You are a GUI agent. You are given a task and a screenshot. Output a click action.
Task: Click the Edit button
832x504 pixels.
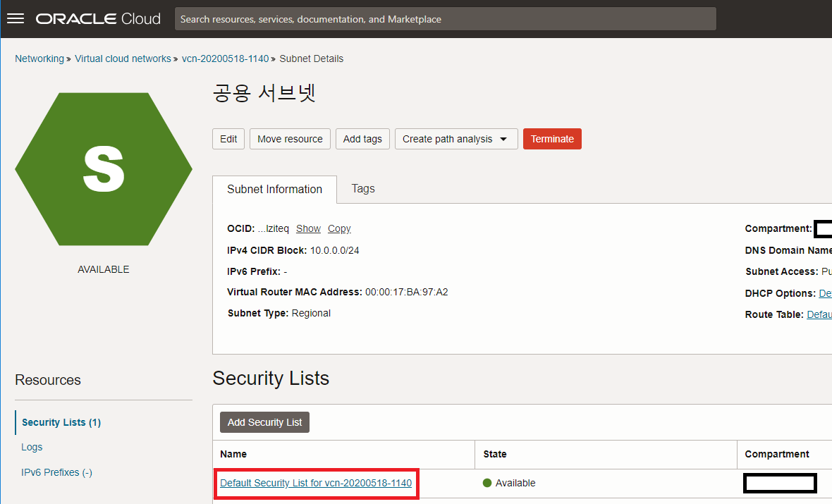[228, 138]
